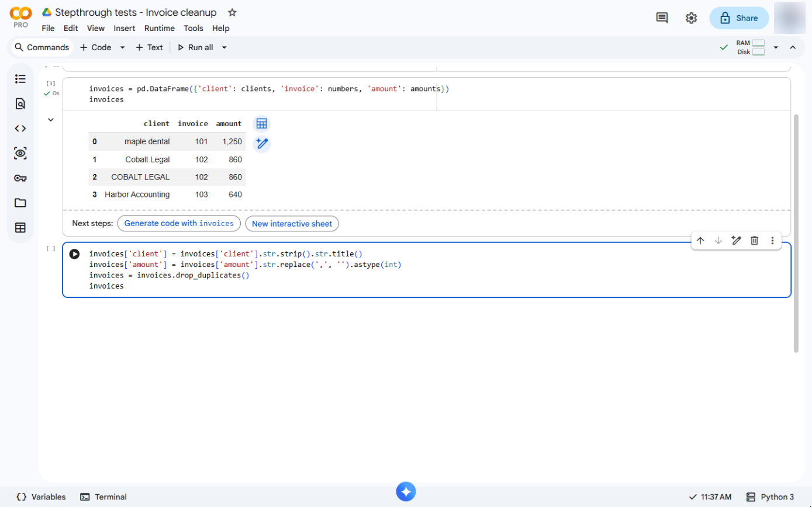
Task: Move the cell up with arrow icon
Action: coord(700,241)
